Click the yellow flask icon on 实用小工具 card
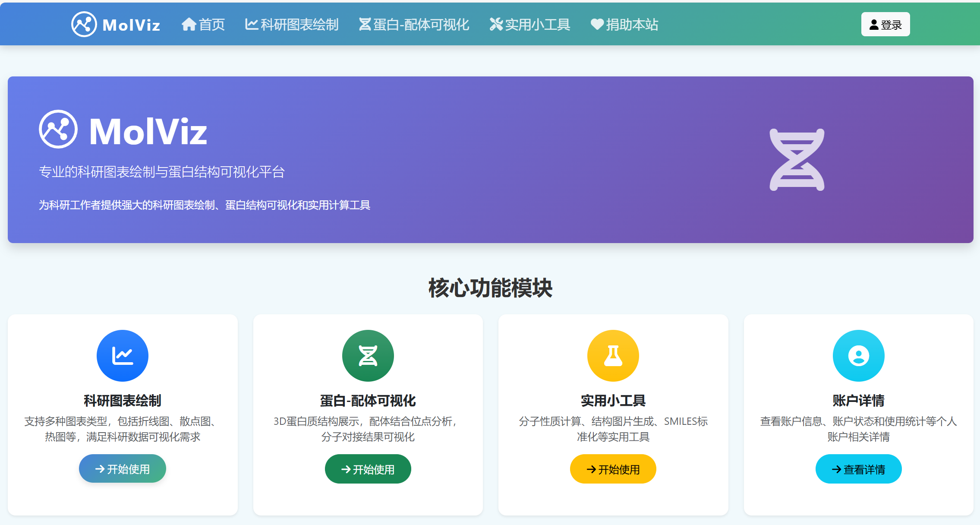Viewport: 980px width, 525px height. point(613,355)
